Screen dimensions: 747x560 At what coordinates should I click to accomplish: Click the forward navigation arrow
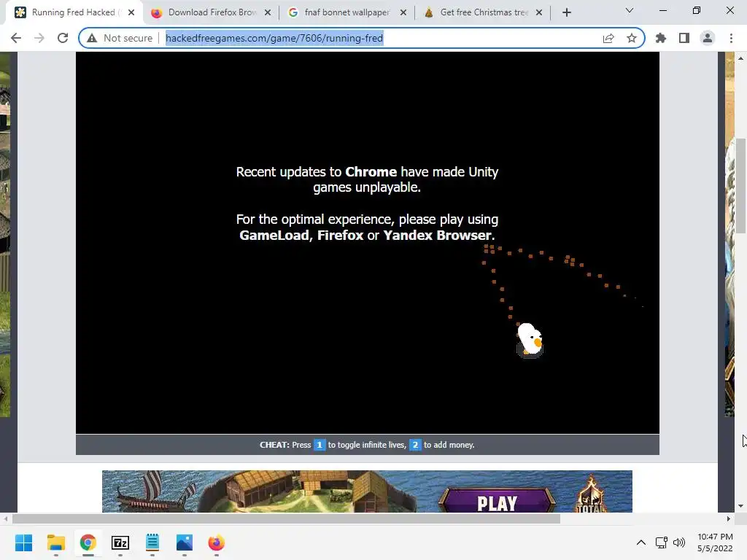coord(39,38)
